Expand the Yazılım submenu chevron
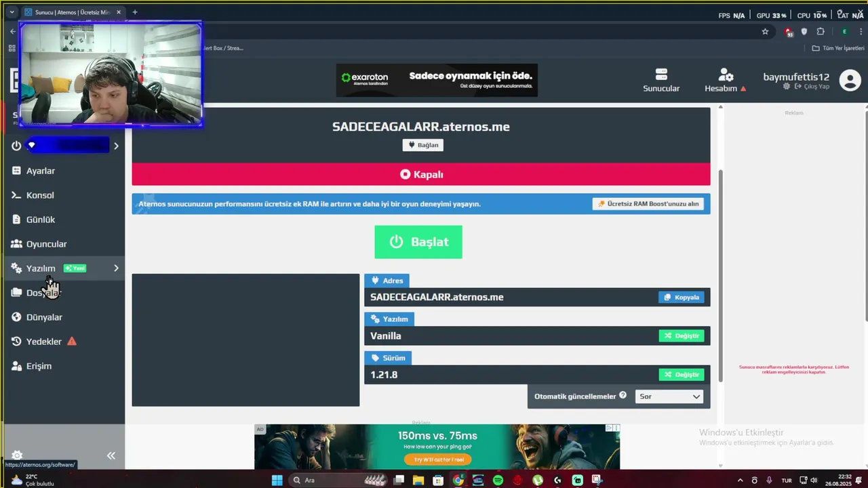The width and height of the screenshot is (868, 488). pyautogui.click(x=116, y=268)
